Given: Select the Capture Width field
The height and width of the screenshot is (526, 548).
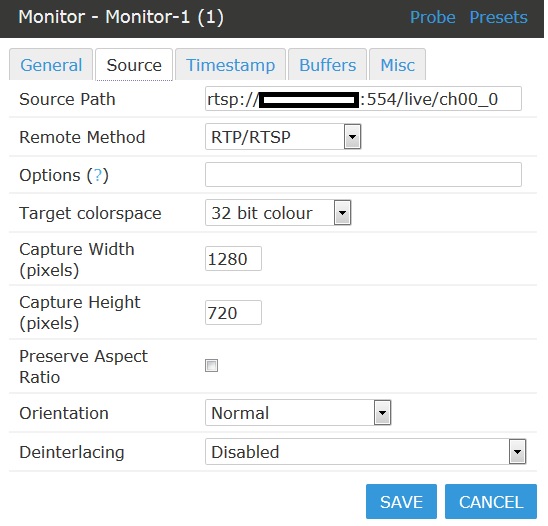Looking at the screenshot, I should [233, 259].
